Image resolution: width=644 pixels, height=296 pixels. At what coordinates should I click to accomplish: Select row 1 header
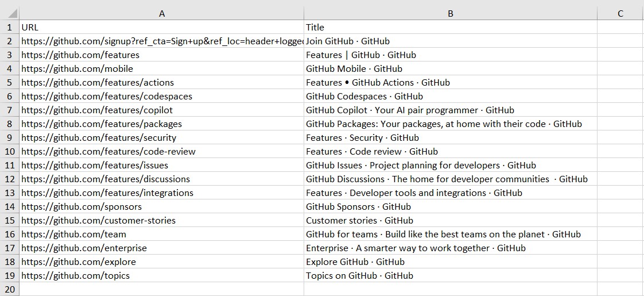(x=9, y=27)
